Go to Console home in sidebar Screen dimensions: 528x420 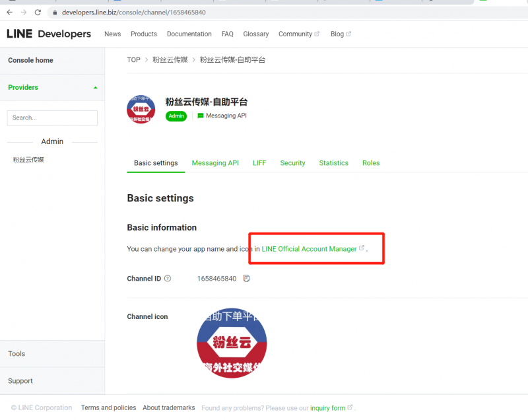pyautogui.click(x=30, y=60)
